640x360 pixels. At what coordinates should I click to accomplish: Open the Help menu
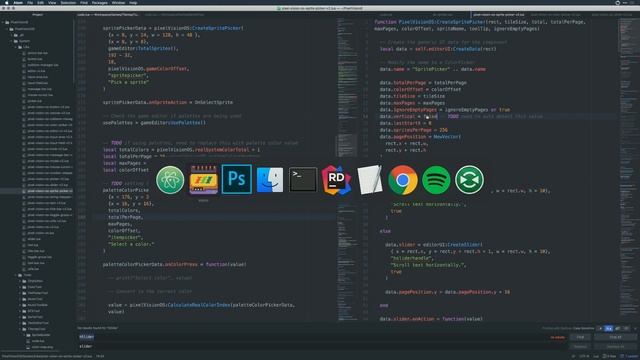coord(133,2)
